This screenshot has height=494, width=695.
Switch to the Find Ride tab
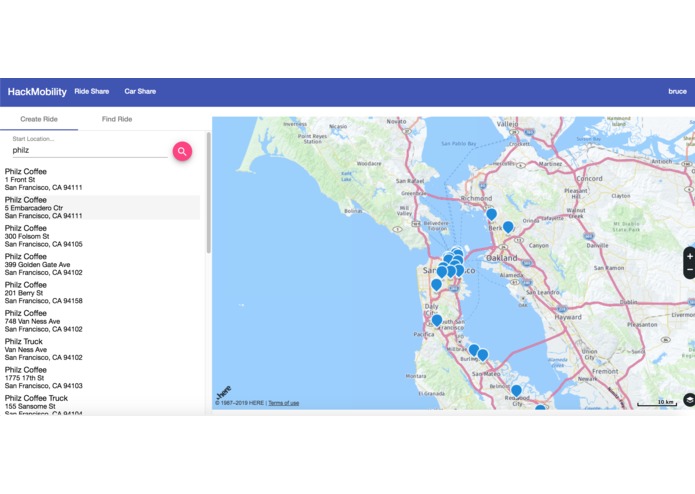point(117,119)
